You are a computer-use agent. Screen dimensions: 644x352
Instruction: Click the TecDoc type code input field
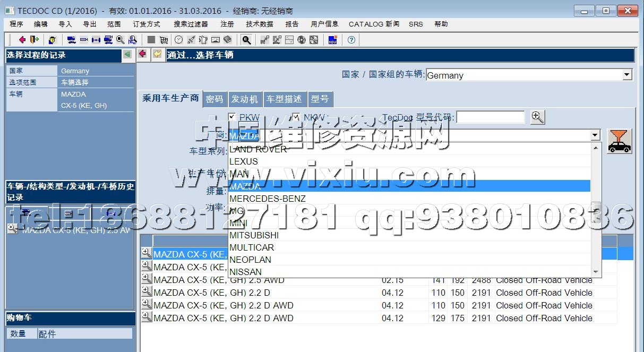(x=490, y=117)
